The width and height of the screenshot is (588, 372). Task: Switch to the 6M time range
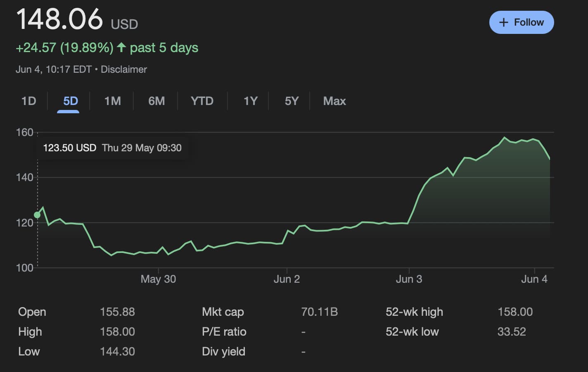point(156,101)
